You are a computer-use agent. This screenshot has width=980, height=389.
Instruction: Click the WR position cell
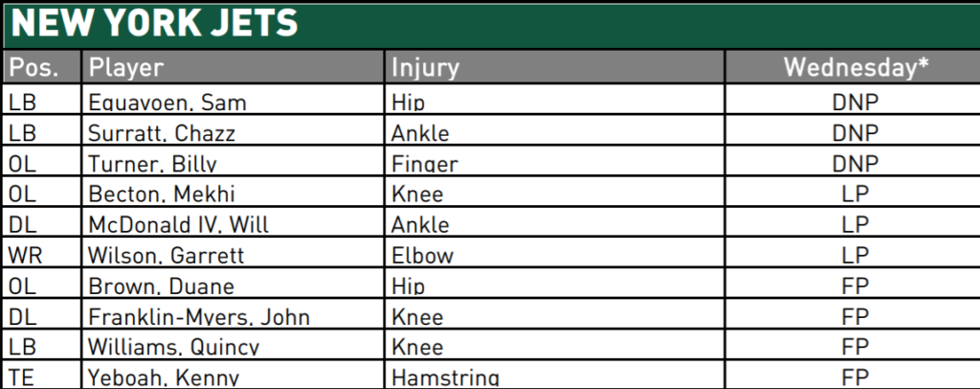(x=24, y=256)
